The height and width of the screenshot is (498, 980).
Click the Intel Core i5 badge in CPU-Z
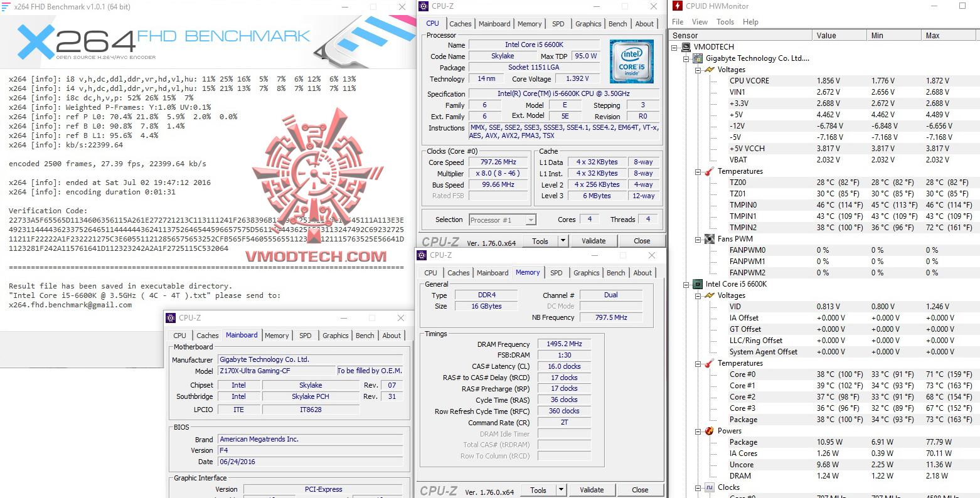coord(631,61)
